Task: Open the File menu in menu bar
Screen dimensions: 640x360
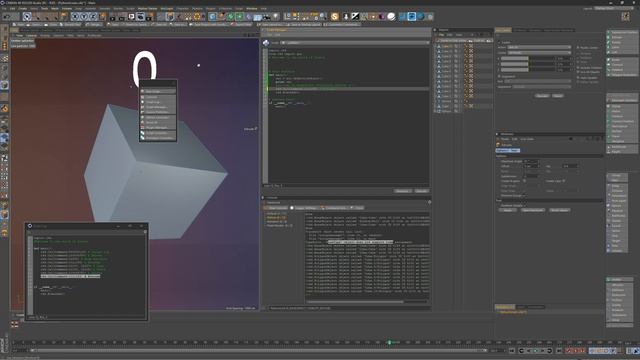Action: click(x=4, y=8)
